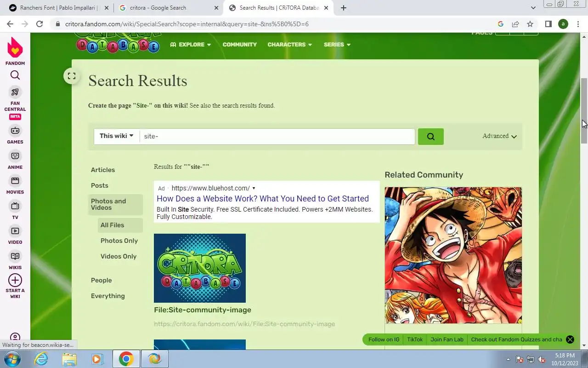The image size is (588, 368).
Task: Click the share page icon in address bar
Action: [x=515, y=24]
